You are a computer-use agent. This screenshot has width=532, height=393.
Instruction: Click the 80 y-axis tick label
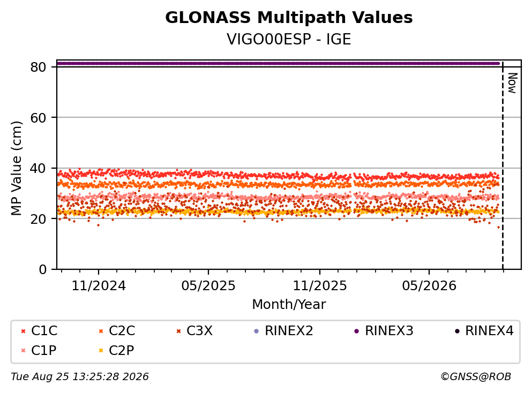(38, 67)
